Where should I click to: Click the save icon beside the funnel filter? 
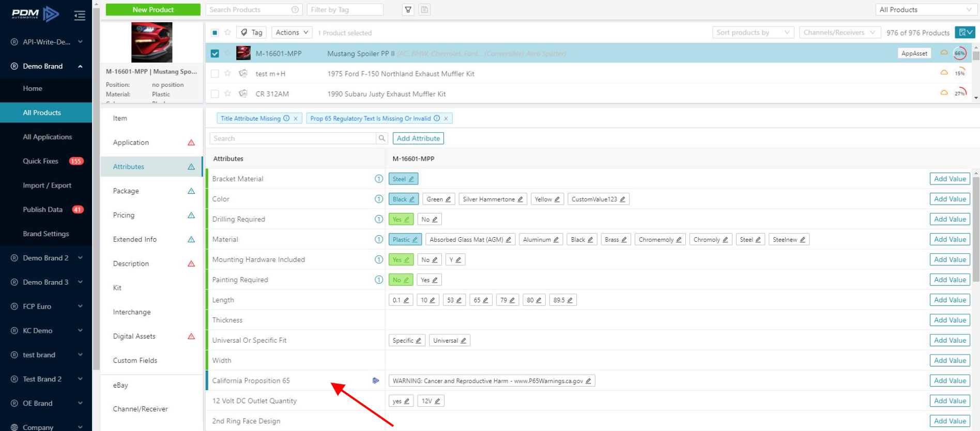point(424,10)
